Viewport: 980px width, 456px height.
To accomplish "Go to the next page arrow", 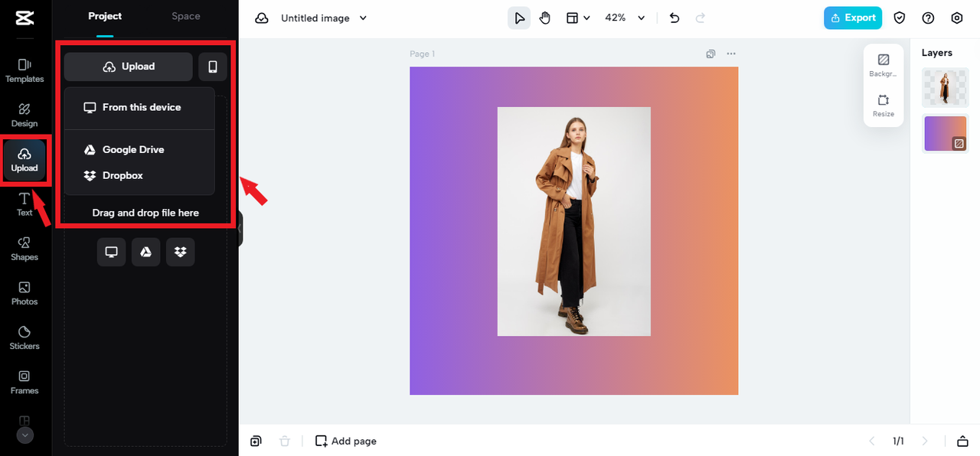I will pyautogui.click(x=925, y=441).
